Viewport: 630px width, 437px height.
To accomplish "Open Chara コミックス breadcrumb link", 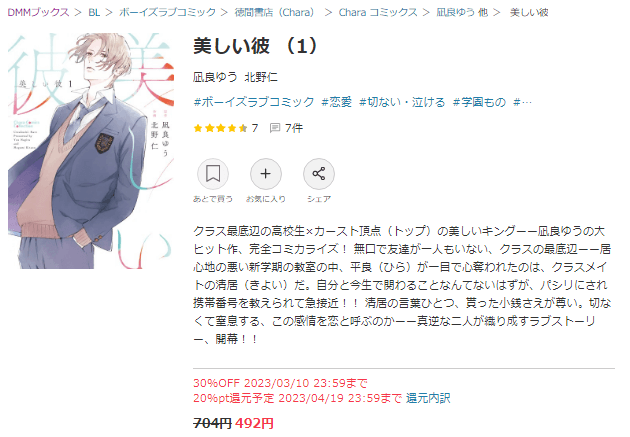I will point(378,12).
